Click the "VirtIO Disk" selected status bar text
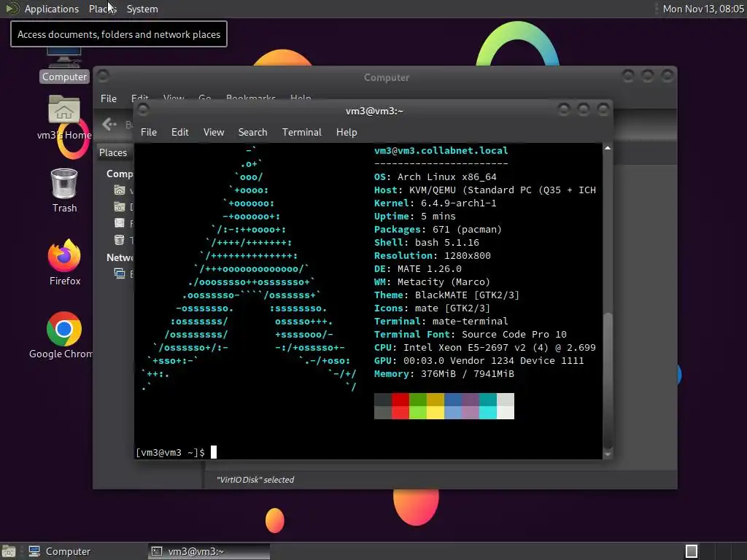747x560 pixels. click(x=255, y=480)
